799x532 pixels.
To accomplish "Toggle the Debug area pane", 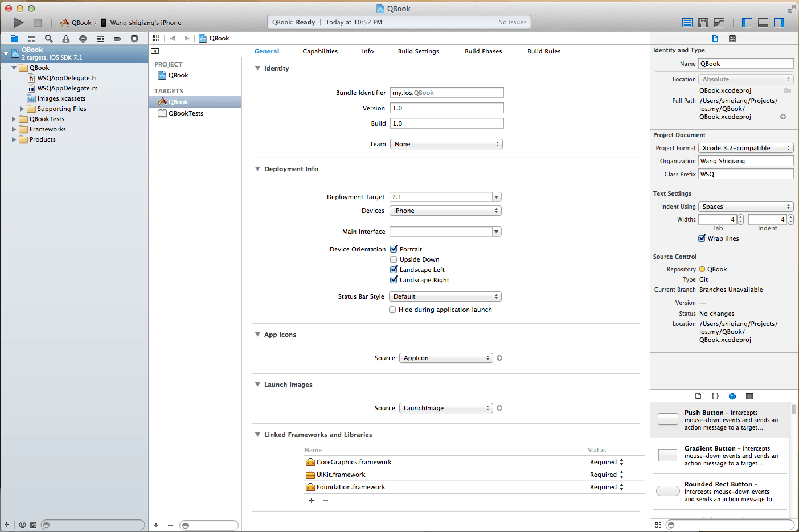I will [763, 23].
